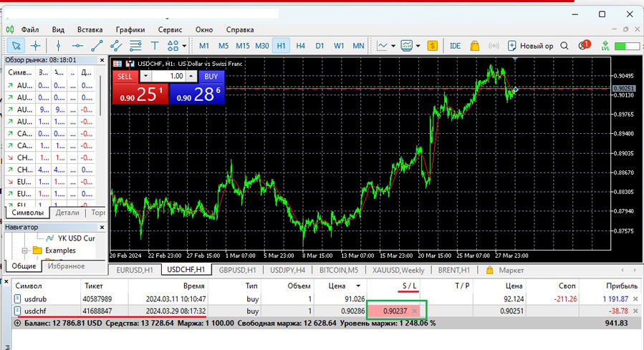Switch to M15 timeframe
The width and height of the screenshot is (644, 350).
[242, 46]
